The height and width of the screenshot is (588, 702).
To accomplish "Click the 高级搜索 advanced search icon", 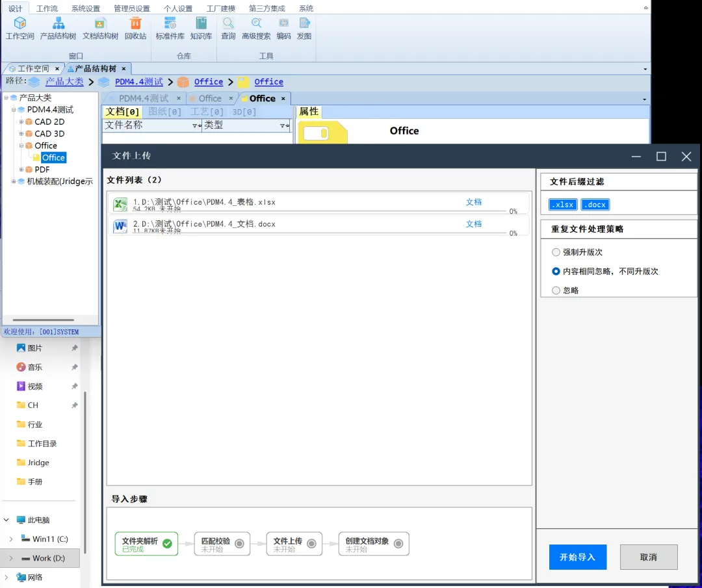I will tap(256, 23).
